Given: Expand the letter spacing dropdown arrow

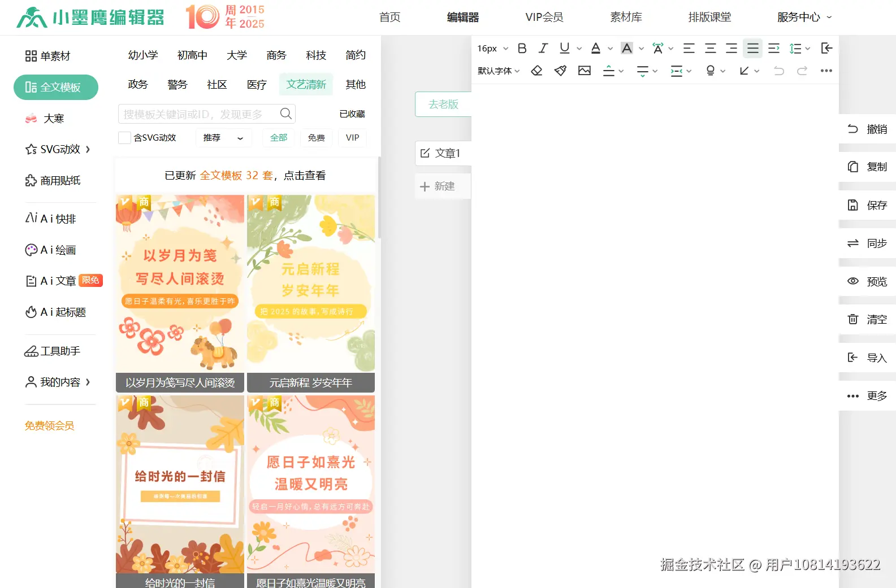Looking at the screenshot, I should pyautogui.click(x=671, y=49).
